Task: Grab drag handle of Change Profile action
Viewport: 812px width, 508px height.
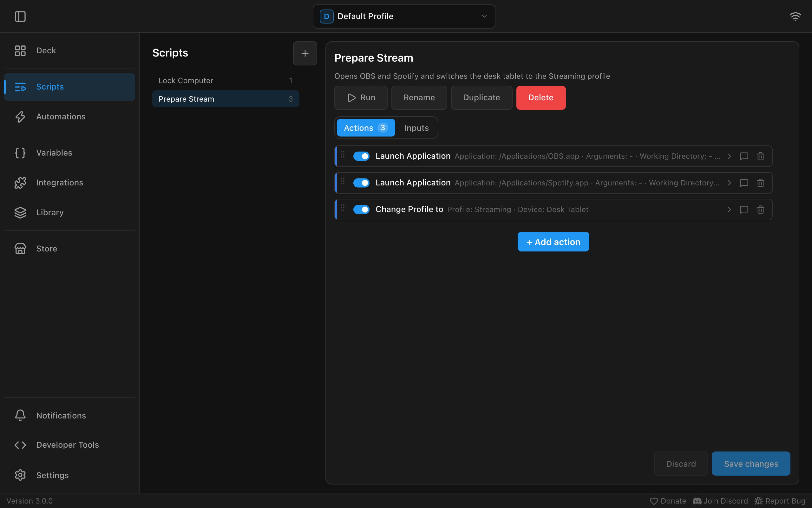Action: (343, 208)
